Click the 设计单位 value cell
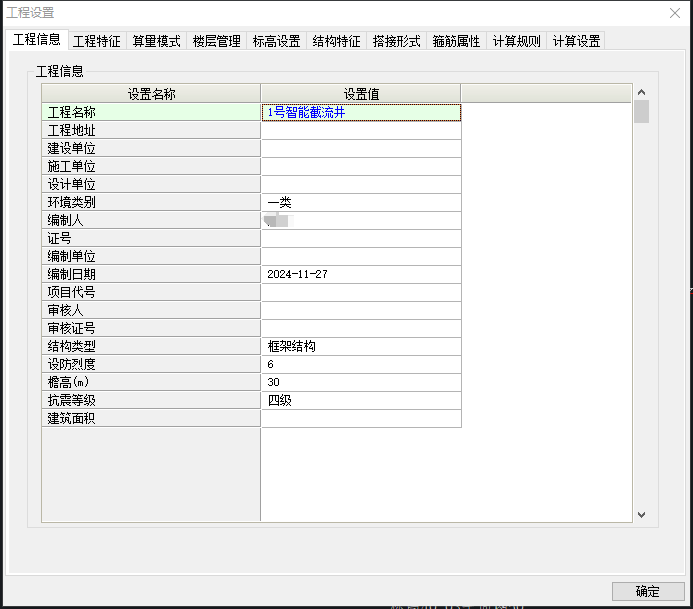693x609 pixels. (361, 184)
